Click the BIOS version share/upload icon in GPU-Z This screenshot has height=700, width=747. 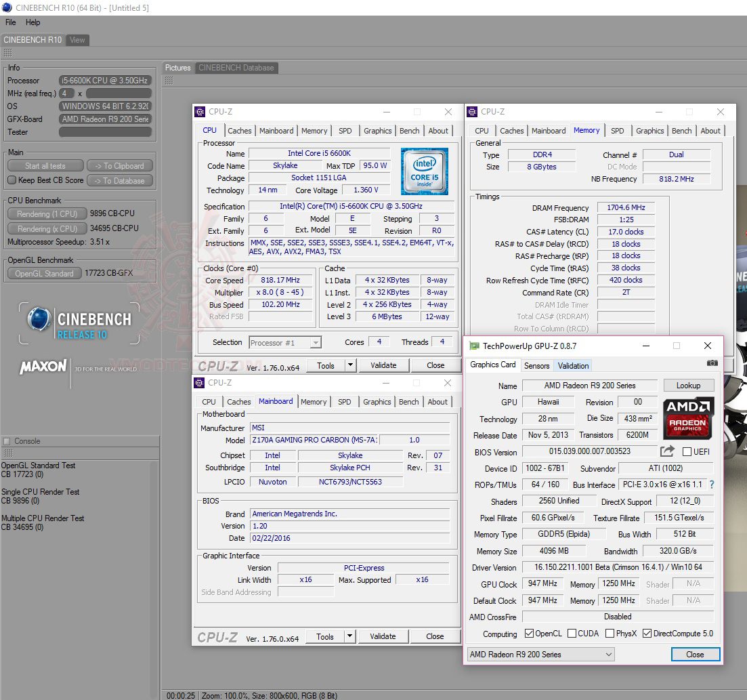(x=668, y=451)
